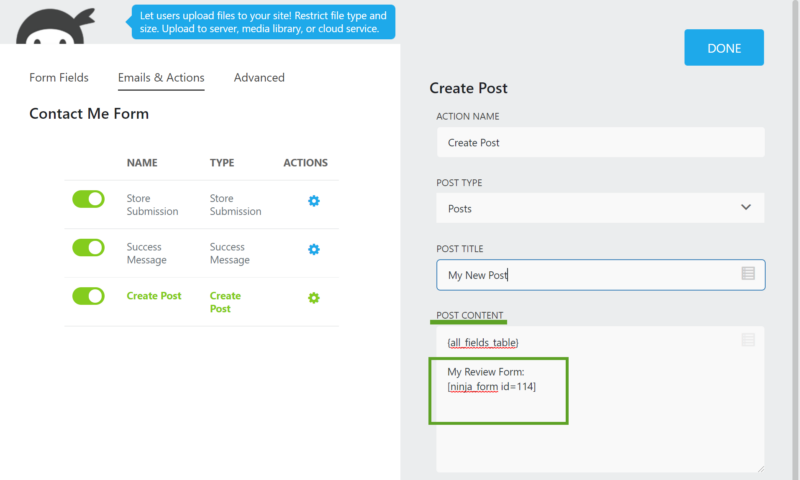Switch to the Form Fields tab

tap(59, 78)
